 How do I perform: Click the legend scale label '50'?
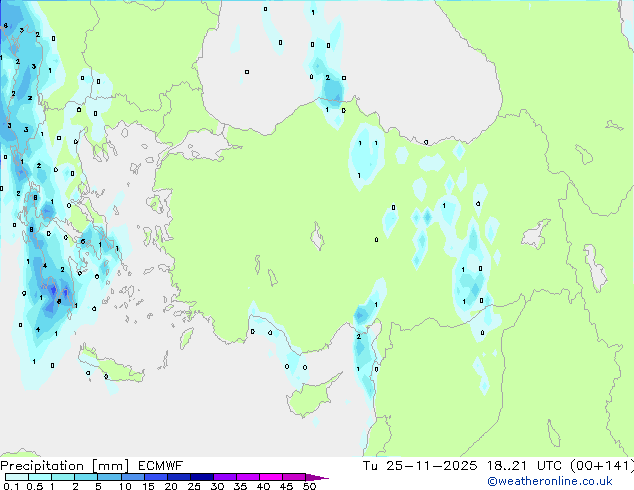(x=309, y=486)
